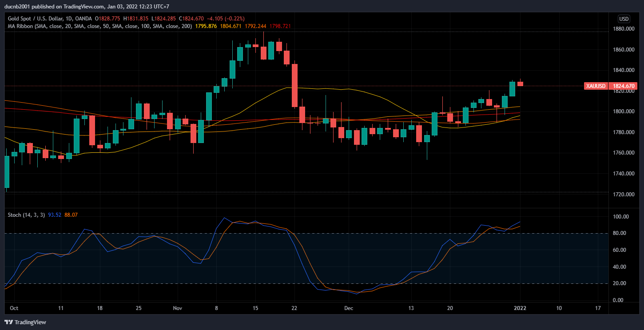Select the current price label 1824.670
The width and height of the screenshot is (644, 330).
[x=624, y=86]
